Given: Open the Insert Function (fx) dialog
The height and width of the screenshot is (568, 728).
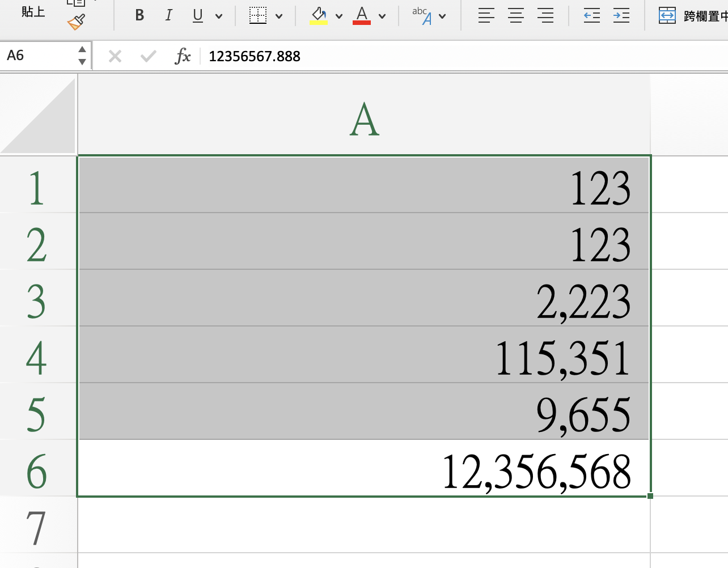Looking at the screenshot, I should (x=183, y=56).
